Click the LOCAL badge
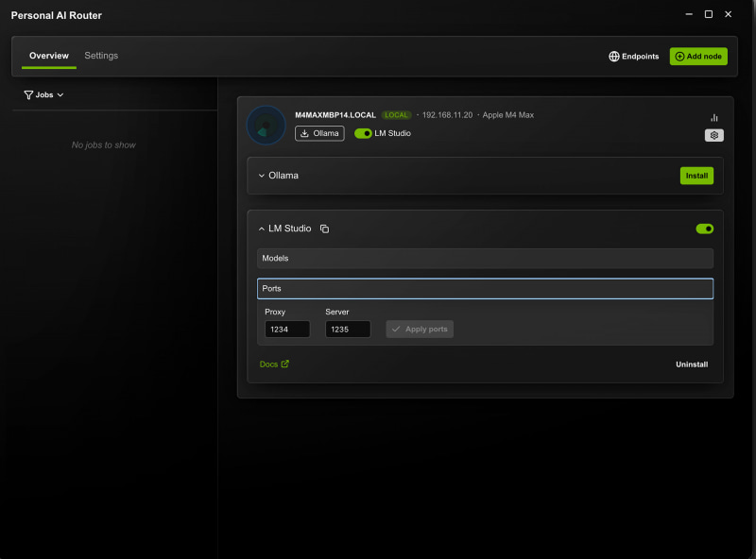This screenshot has width=756, height=559. tap(396, 115)
